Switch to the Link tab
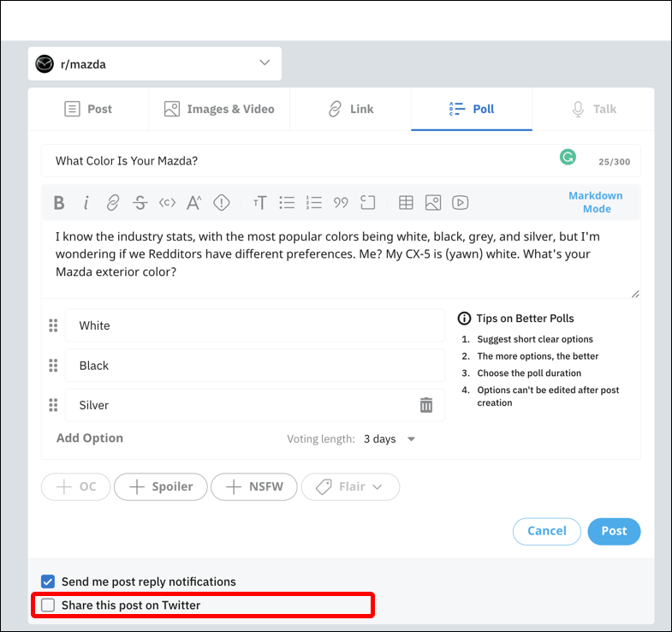Image resolution: width=672 pixels, height=632 pixels. pyautogui.click(x=351, y=109)
